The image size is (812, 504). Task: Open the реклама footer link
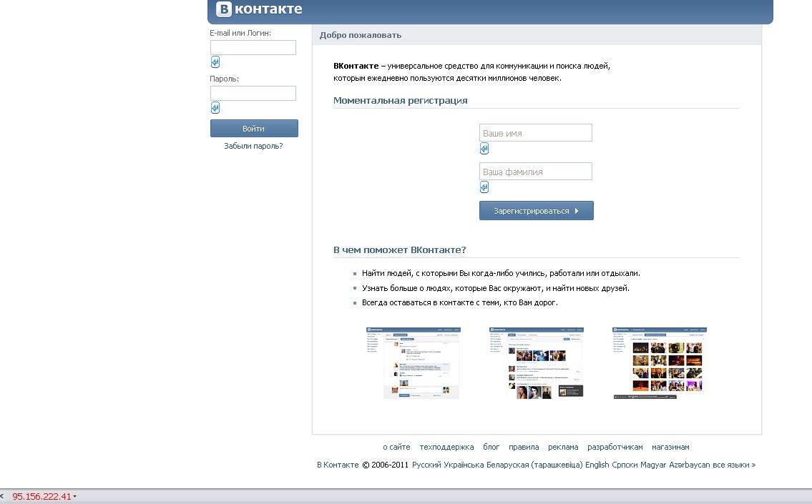(x=563, y=447)
